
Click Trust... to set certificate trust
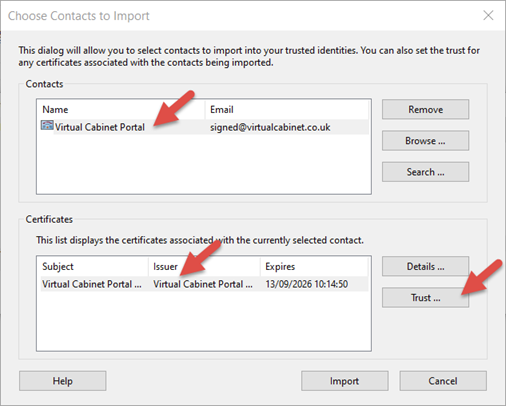425,297
